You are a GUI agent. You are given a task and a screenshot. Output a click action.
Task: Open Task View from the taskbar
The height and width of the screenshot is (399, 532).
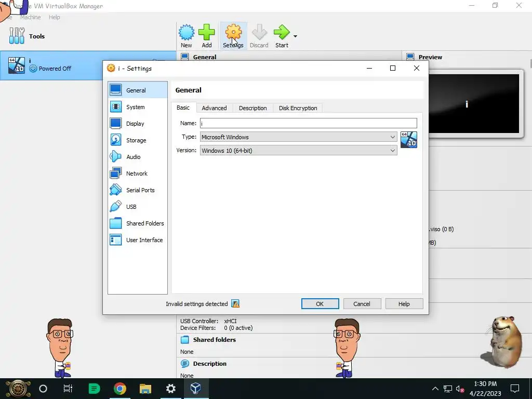[68, 389]
